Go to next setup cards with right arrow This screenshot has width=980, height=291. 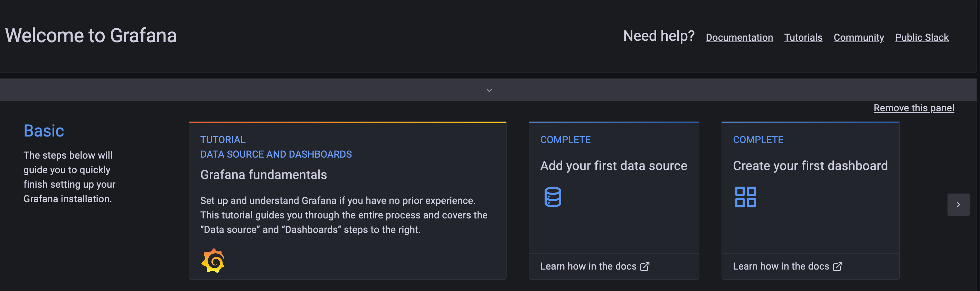coord(958,205)
